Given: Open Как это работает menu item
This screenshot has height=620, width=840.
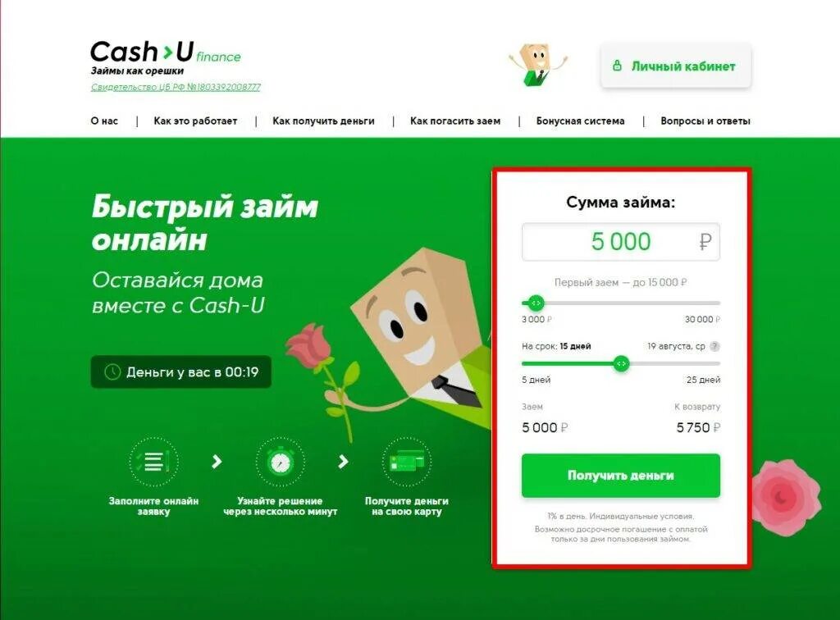Looking at the screenshot, I should pyautogui.click(x=195, y=121).
